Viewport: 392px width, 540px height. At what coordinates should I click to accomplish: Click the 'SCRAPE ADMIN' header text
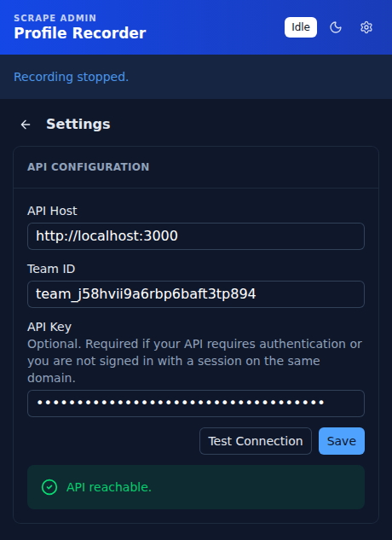(55, 18)
